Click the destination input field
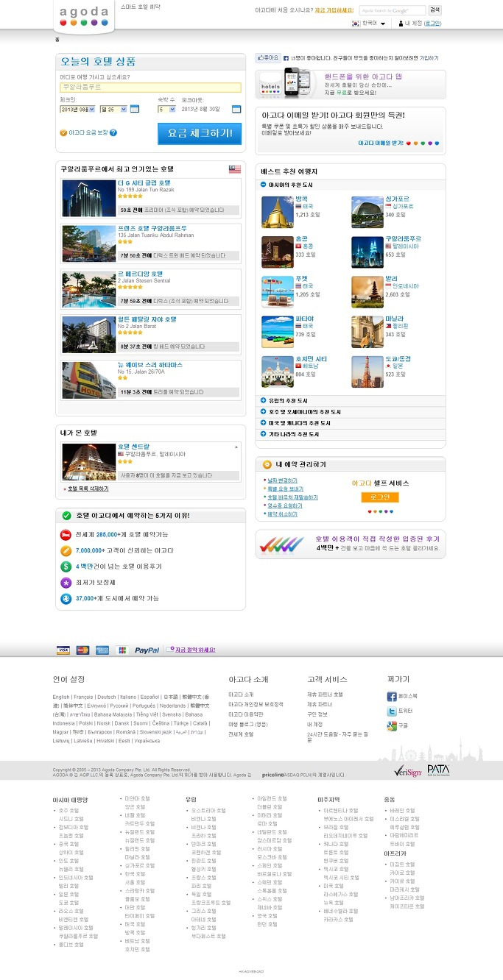This screenshot has width=503, height=980. tap(150, 87)
